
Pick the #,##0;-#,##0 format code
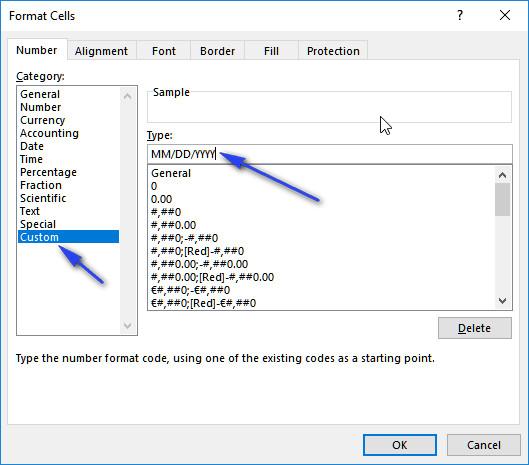tap(322, 238)
